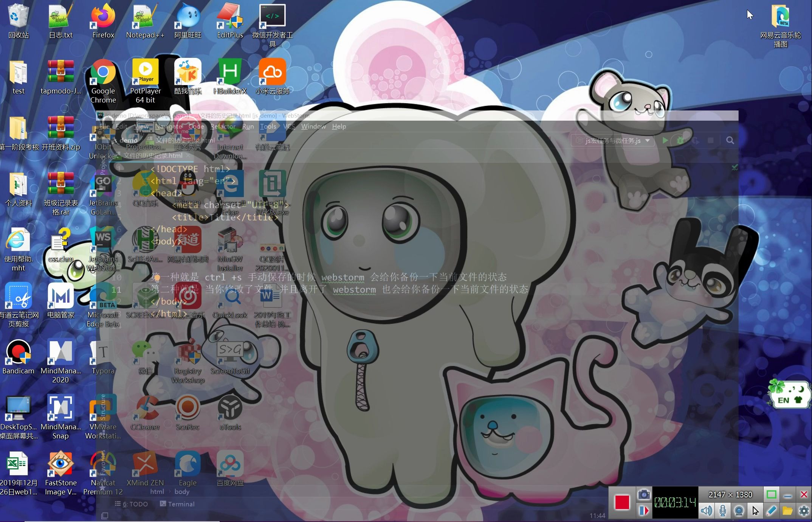Take a screenshot with the camera icon

tap(644, 494)
